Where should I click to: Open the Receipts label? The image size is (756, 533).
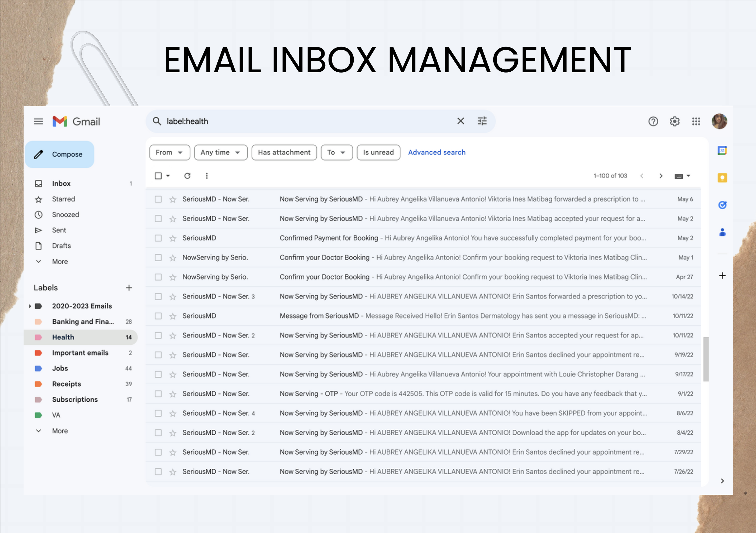point(66,384)
